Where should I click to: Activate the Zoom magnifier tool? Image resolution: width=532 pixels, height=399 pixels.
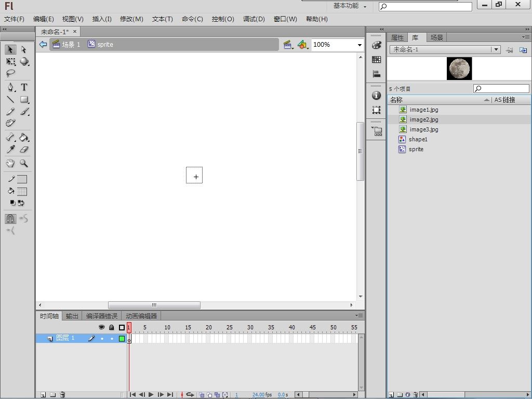[24, 163]
